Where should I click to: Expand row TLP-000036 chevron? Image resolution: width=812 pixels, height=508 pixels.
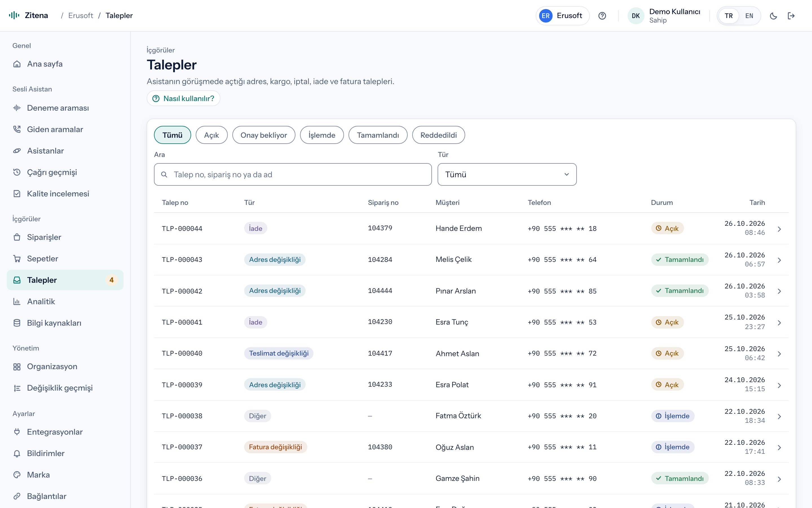(x=779, y=479)
